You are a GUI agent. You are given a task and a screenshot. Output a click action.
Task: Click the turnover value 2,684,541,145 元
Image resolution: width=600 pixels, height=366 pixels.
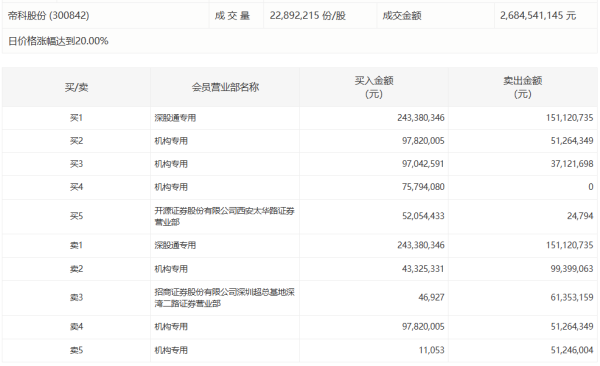538,16
